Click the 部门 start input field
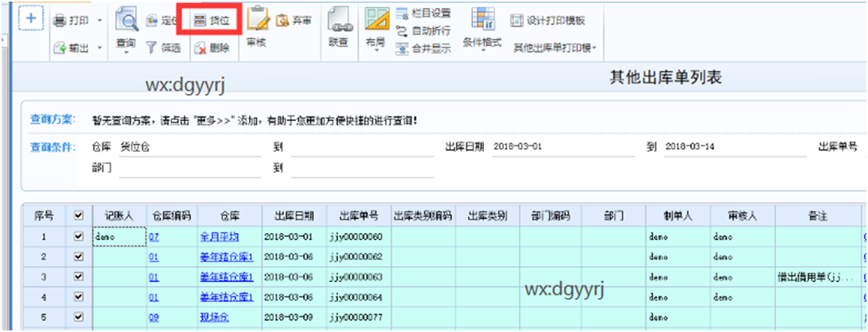 click(190, 169)
